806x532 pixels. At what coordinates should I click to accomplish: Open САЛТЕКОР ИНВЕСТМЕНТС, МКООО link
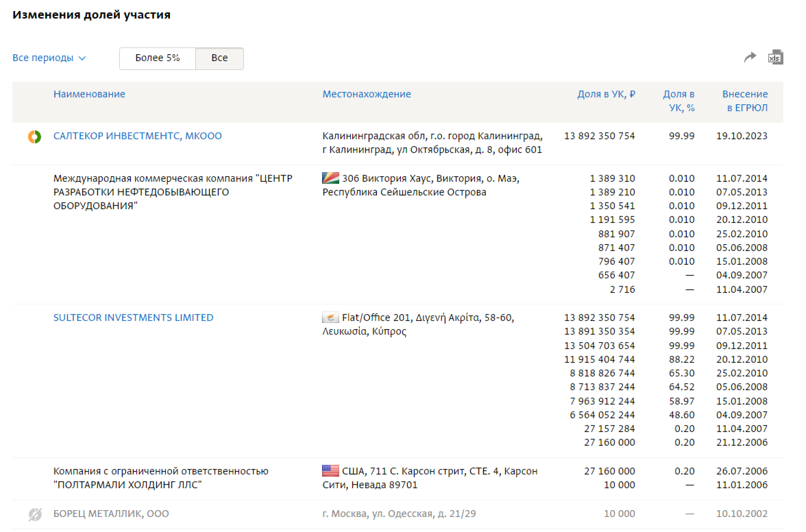point(138,136)
